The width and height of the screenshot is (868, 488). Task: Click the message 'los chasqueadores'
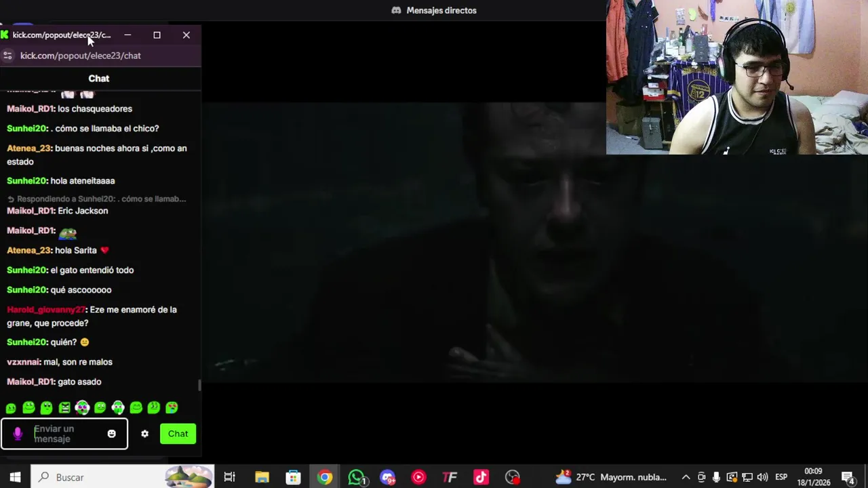click(x=95, y=108)
